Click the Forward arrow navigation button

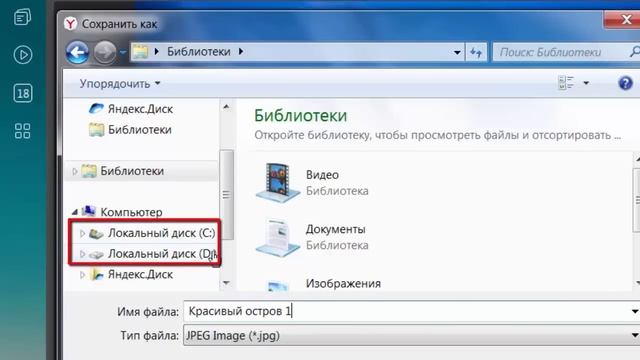104,52
